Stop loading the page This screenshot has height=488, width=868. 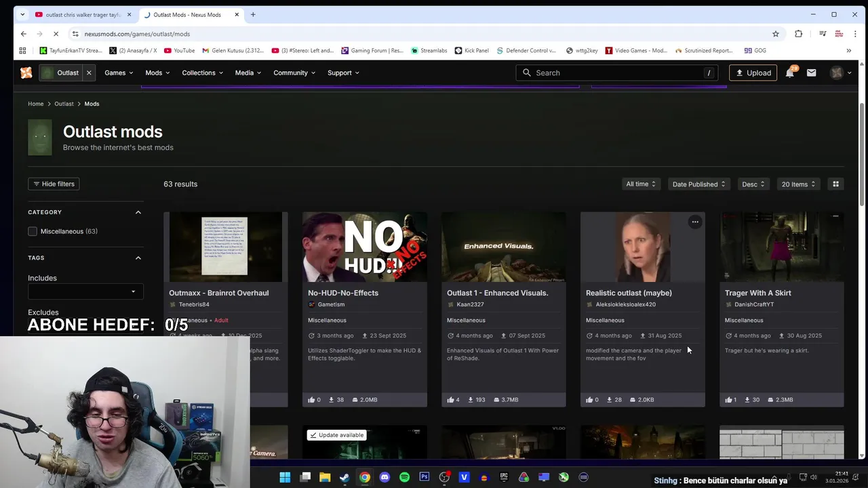tap(56, 34)
